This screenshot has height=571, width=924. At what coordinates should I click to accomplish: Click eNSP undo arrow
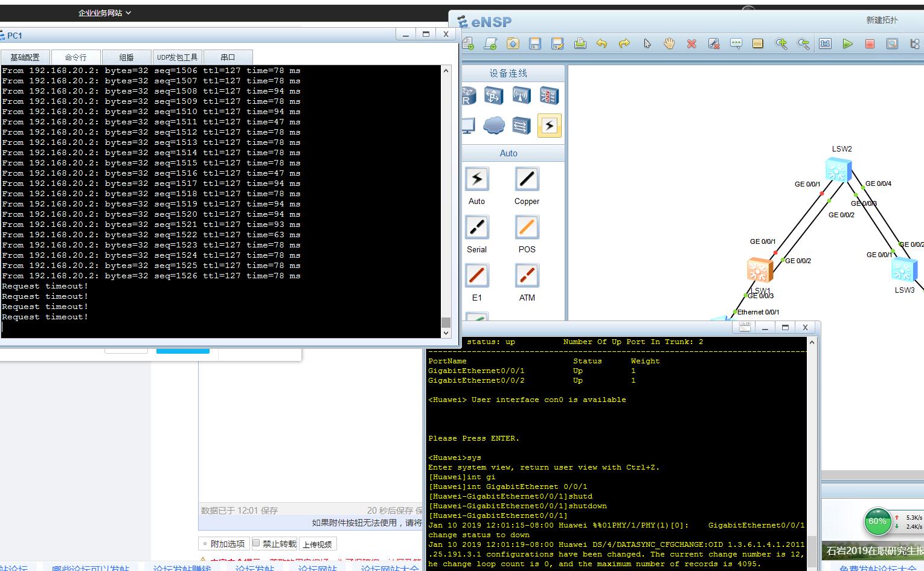[x=602, y=43]
